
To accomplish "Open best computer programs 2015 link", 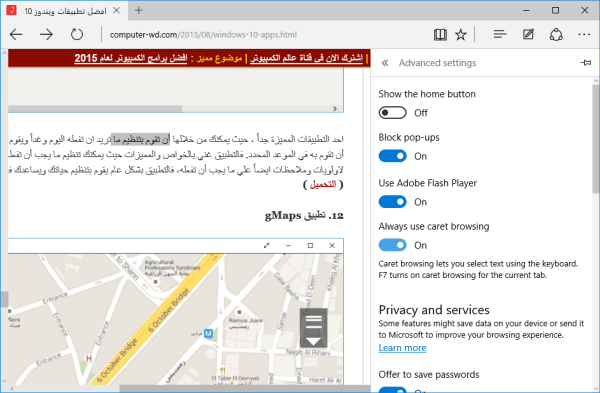I will [x=130, y=58].
